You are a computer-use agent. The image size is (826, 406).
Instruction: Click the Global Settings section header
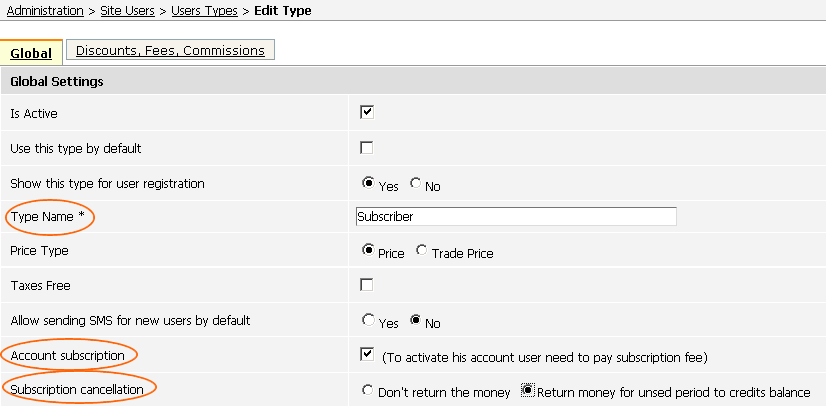coord(413,82)
